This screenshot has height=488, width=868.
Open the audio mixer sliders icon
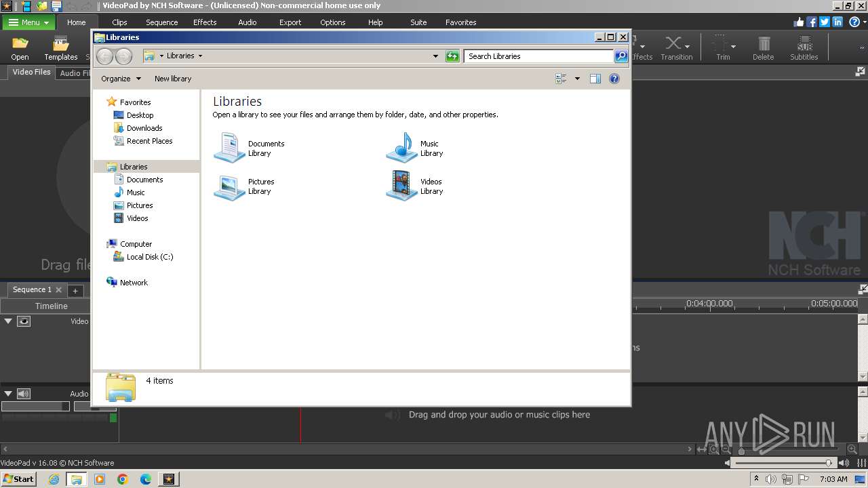pyautogui.click(x=862, y=463)
